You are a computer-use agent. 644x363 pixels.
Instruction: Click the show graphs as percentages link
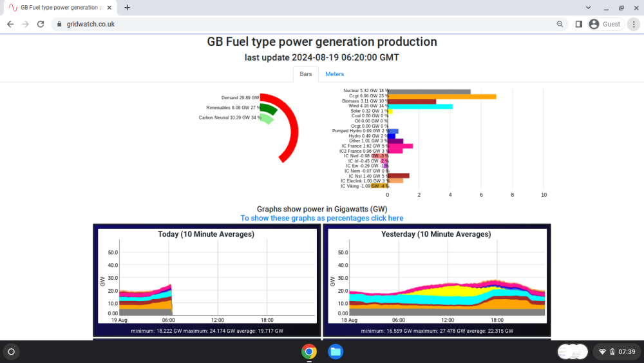tap(322, 219)
